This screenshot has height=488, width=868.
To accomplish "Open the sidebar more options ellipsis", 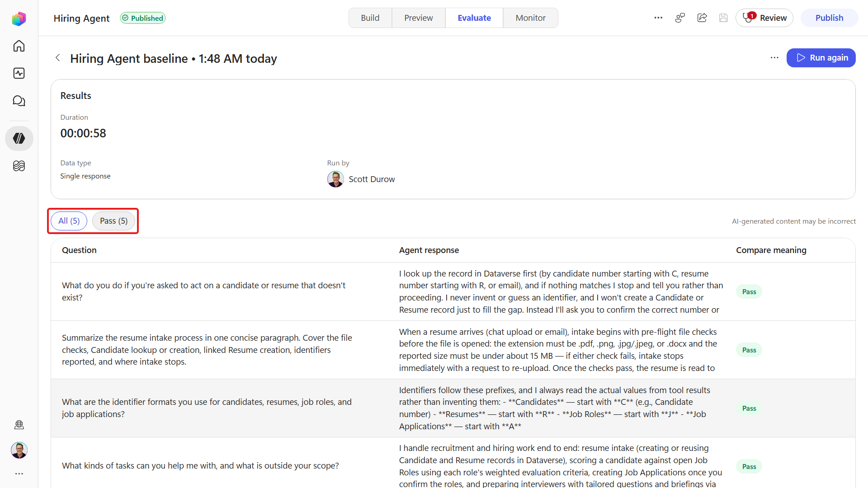I will click(19, 474).
